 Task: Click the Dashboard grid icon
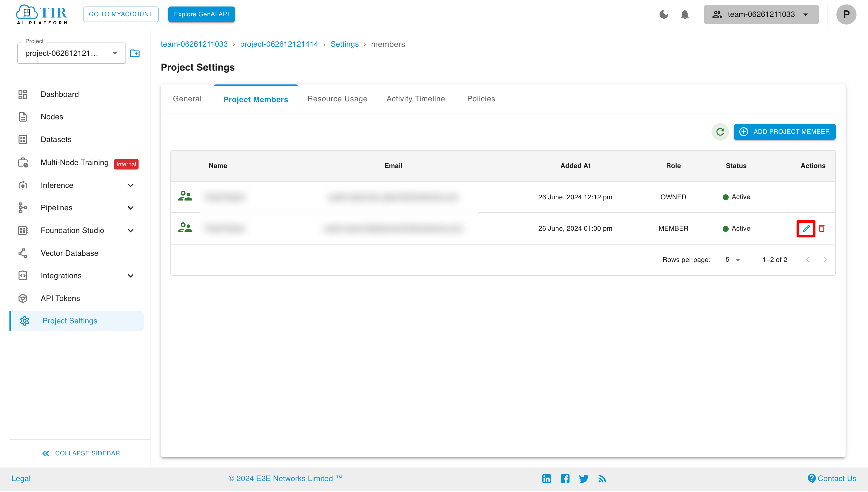pyautogui.click(x=23, y=94)
